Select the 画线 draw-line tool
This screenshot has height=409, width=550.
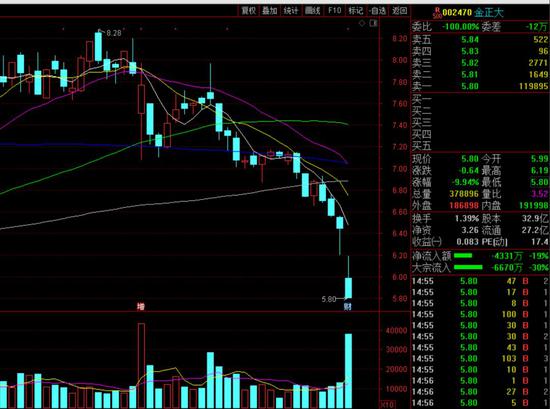point(312,11)
